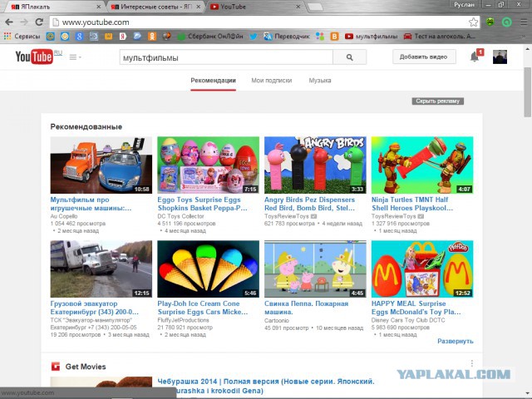Open the blue Google 8 bookmark icon
The width and height of the screenshot is (532, 399).
pos(79,37)
